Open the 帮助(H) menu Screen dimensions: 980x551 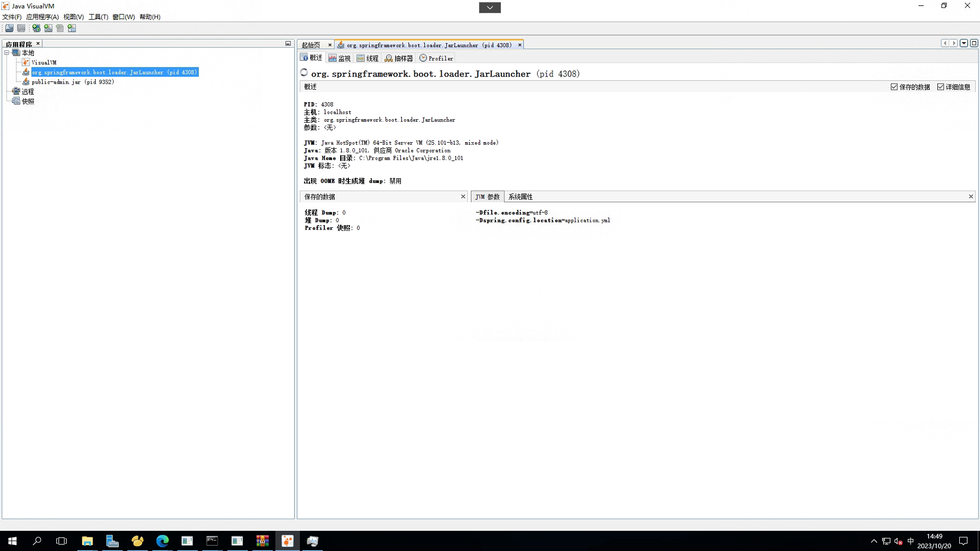point(150,17)
